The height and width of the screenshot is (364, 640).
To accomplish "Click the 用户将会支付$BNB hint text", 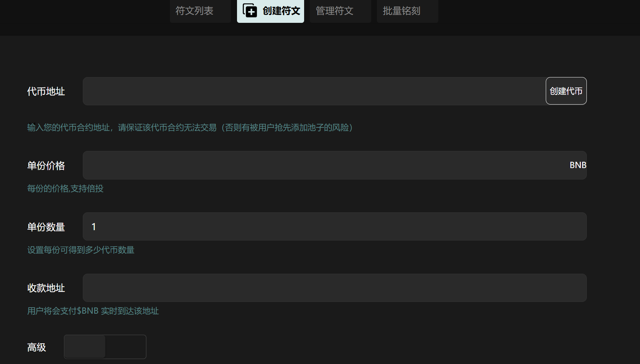I will [x=93, y=311].
